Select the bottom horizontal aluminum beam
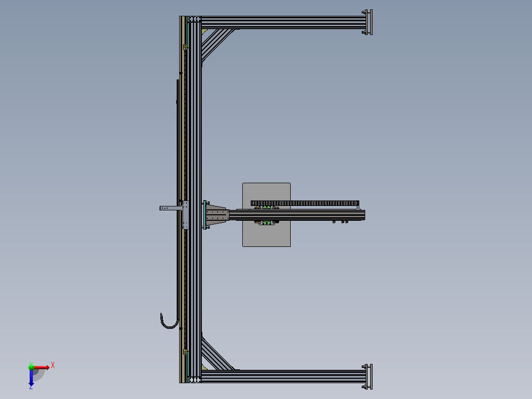 coord(283,376)
